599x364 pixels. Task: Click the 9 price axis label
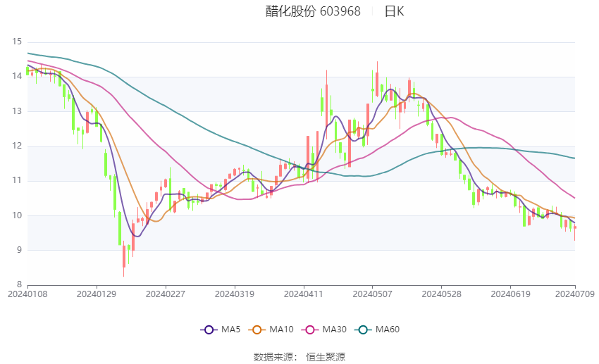coord(19,251)
